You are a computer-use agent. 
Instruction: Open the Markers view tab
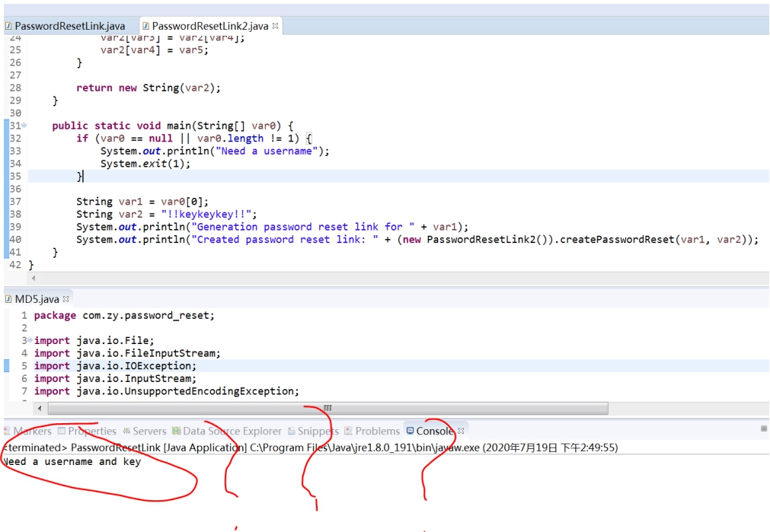click(x=33, y=431)
